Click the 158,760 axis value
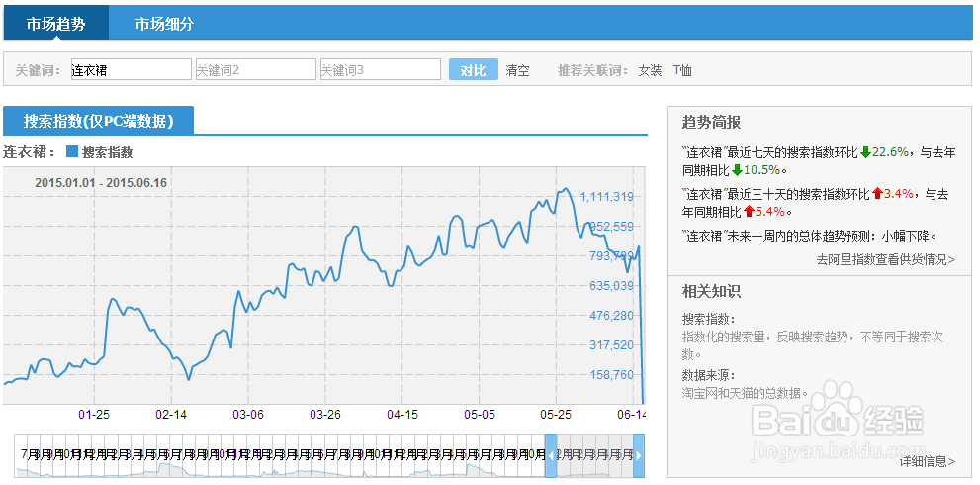Viewport: 980px width, 485px height. [611, 375]
